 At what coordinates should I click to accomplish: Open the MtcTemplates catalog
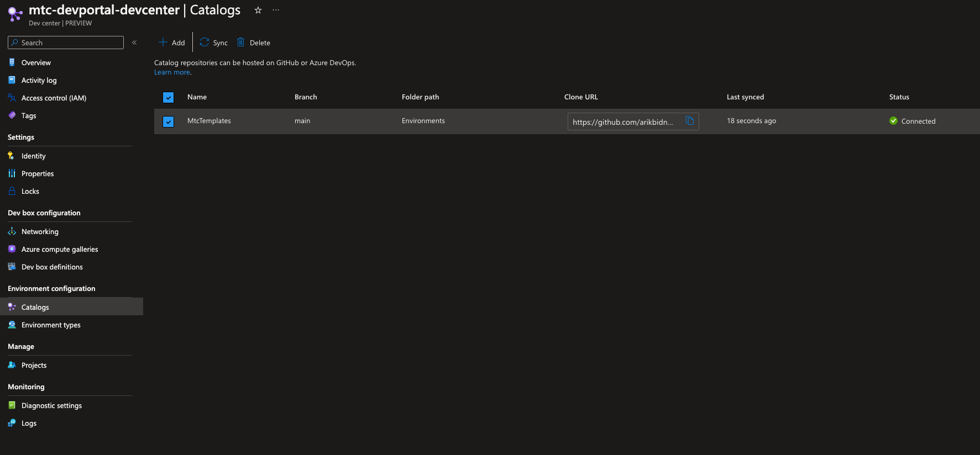(209, 121)
